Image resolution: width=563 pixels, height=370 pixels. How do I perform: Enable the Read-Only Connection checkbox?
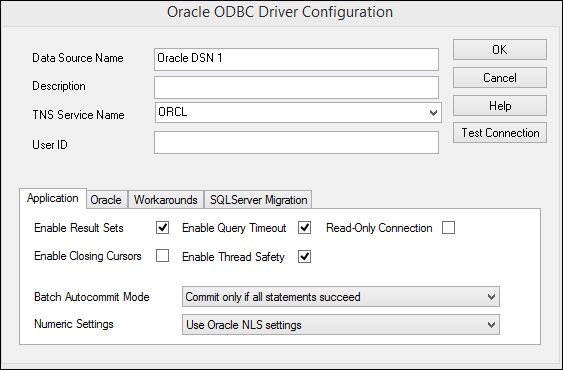pyautogui.click(x=448, y=228)
